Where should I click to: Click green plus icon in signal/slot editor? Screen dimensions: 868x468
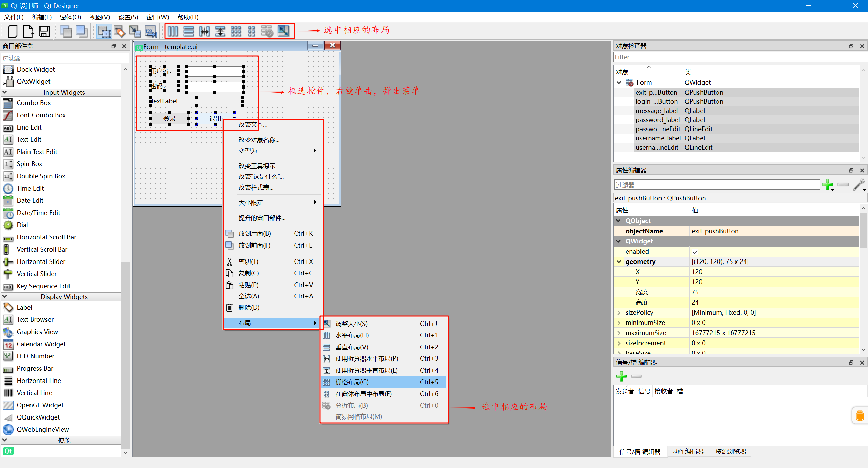[621, 376]
